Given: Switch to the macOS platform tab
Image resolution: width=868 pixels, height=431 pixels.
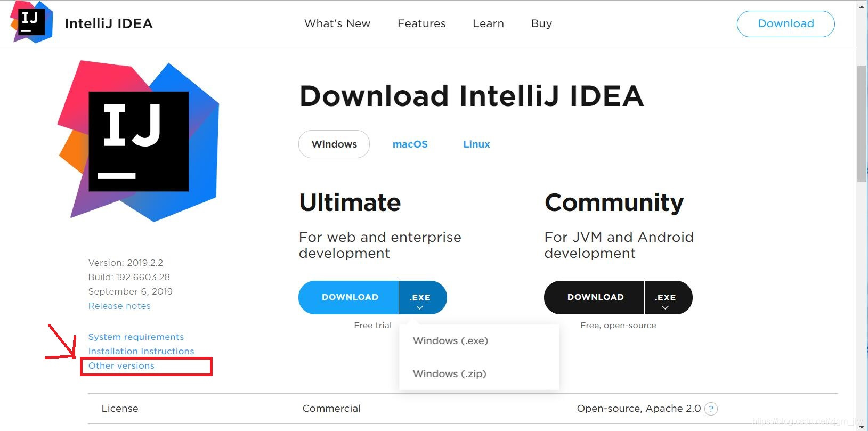Looking at the screenshot, I should [410, 144].
